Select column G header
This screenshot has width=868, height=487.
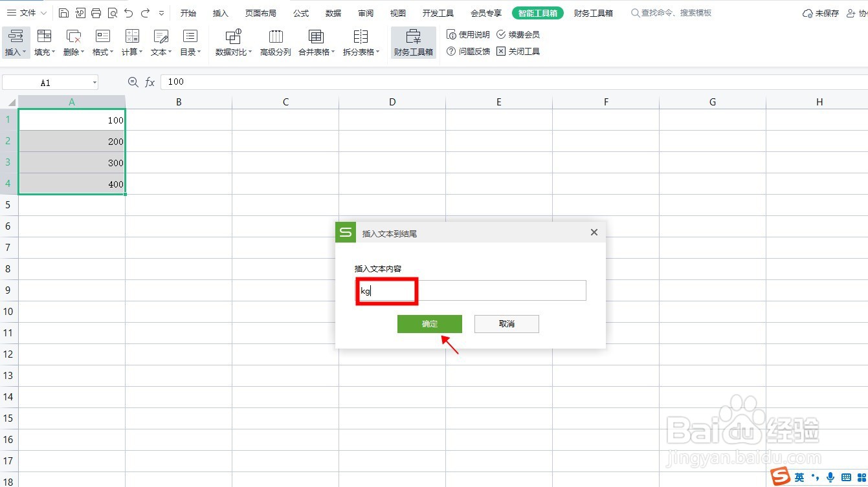coord(713,102)
